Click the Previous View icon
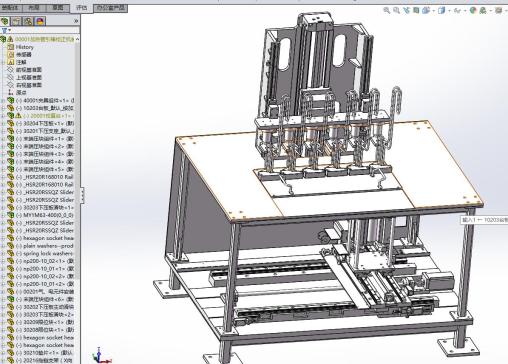The width and height of the screenshot is (508, 364). point(406,10)
